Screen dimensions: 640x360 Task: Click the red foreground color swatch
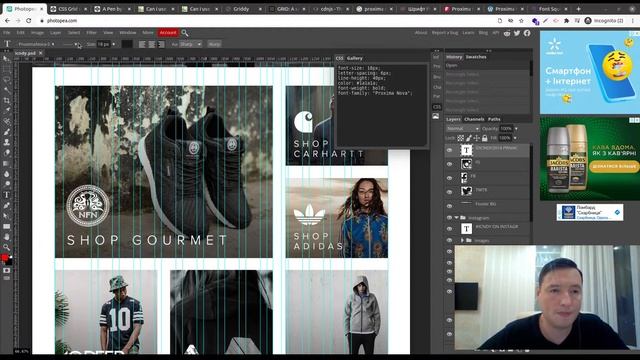click(4, 258)
